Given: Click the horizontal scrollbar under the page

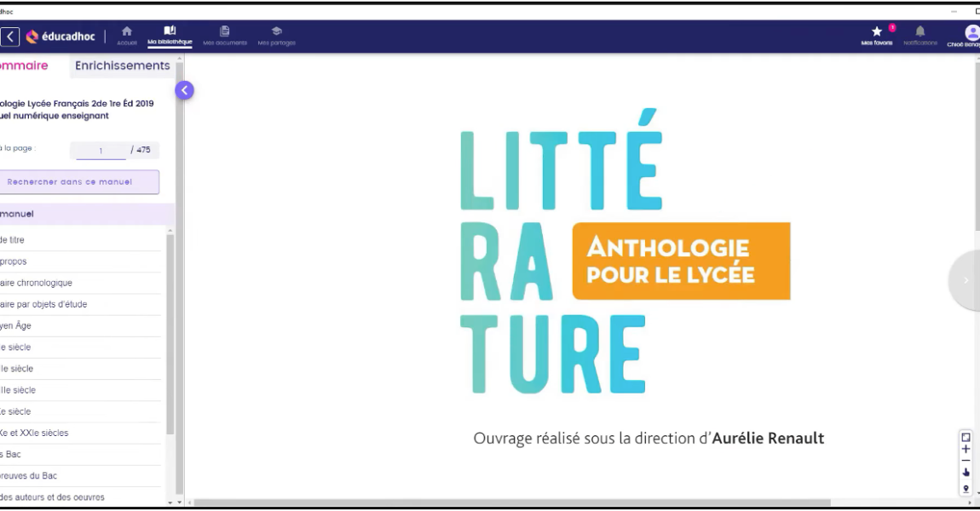Looking at the screenshot, I should coord(511,502).
